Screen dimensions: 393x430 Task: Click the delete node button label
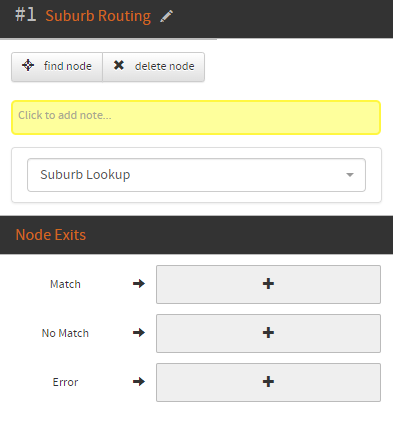point(165,66)
